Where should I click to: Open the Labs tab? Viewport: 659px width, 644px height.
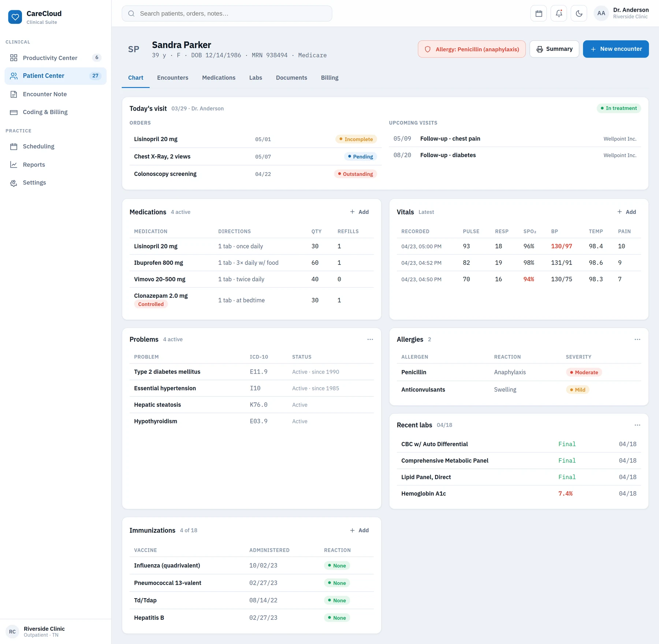[x=256, y=78]
